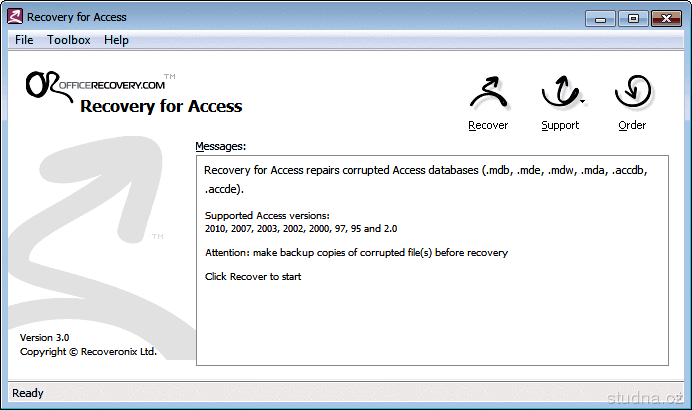Click the Recover arrow icon
Image resolution: width=692 pixels, height=410 pixels.
tap(487, 94)
